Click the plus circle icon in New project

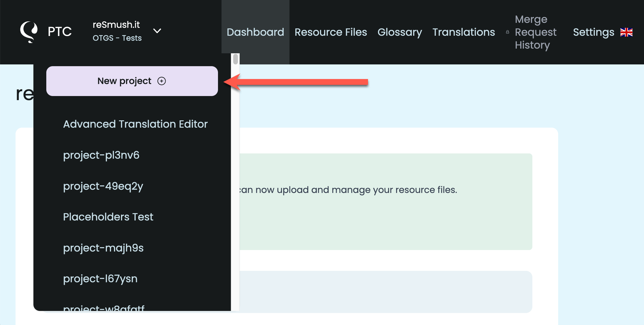[161, 81]
